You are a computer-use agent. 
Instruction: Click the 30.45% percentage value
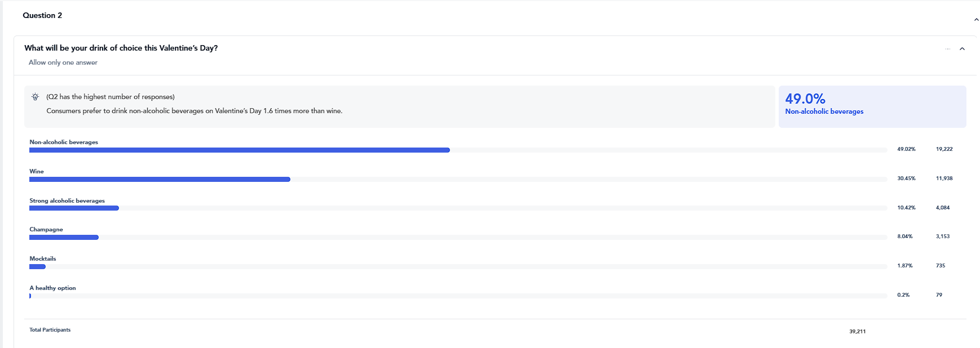click(x=906, y=179)
